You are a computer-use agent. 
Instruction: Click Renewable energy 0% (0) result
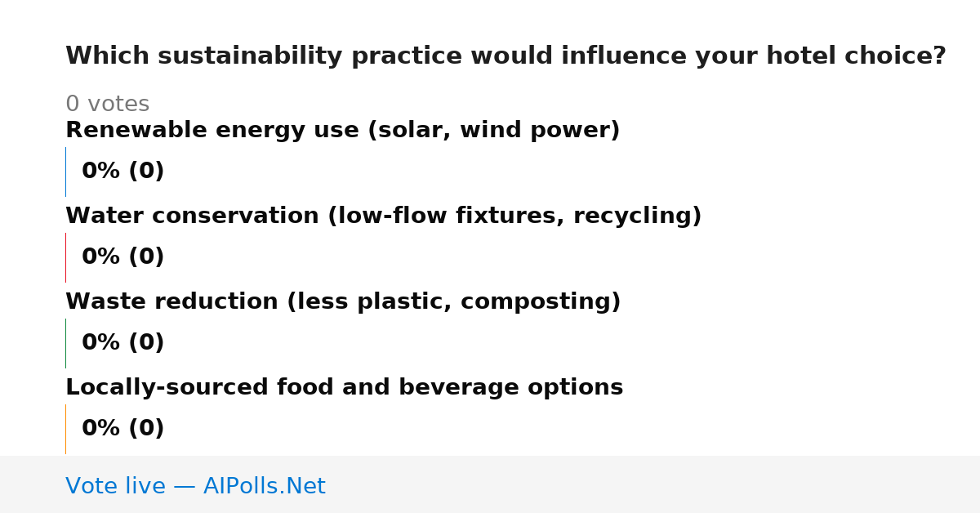point(123,172)
